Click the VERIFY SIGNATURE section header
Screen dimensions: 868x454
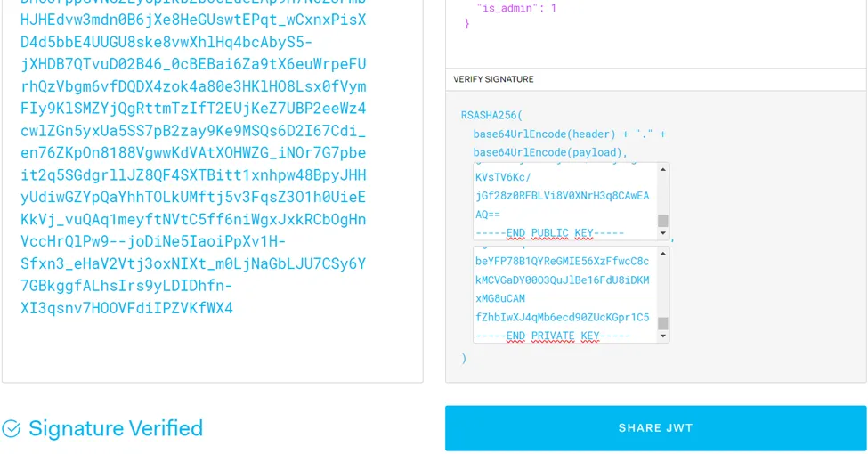(493, 79)
